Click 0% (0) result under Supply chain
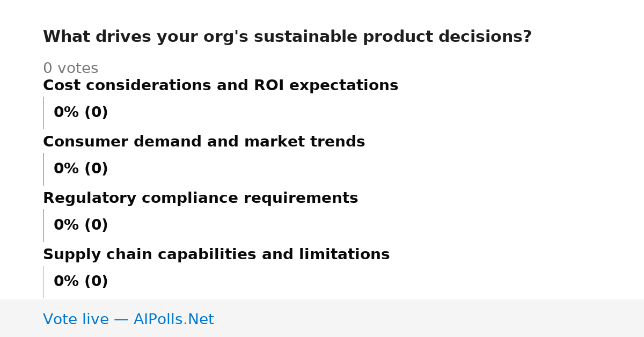This screenshot has width=644, height=337. pos(81,282)
